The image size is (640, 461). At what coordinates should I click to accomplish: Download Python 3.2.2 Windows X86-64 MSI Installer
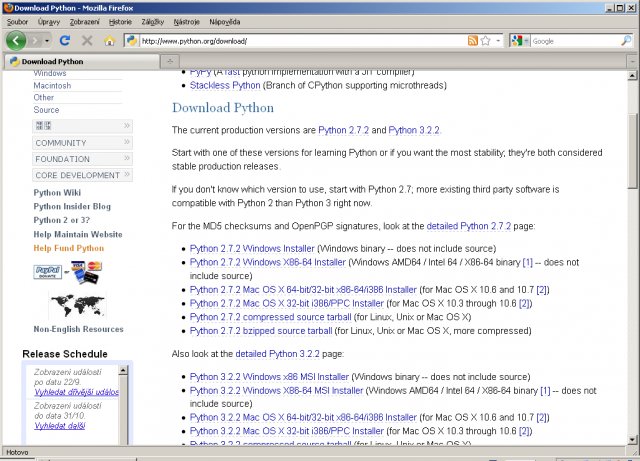(x=276, y=390)
